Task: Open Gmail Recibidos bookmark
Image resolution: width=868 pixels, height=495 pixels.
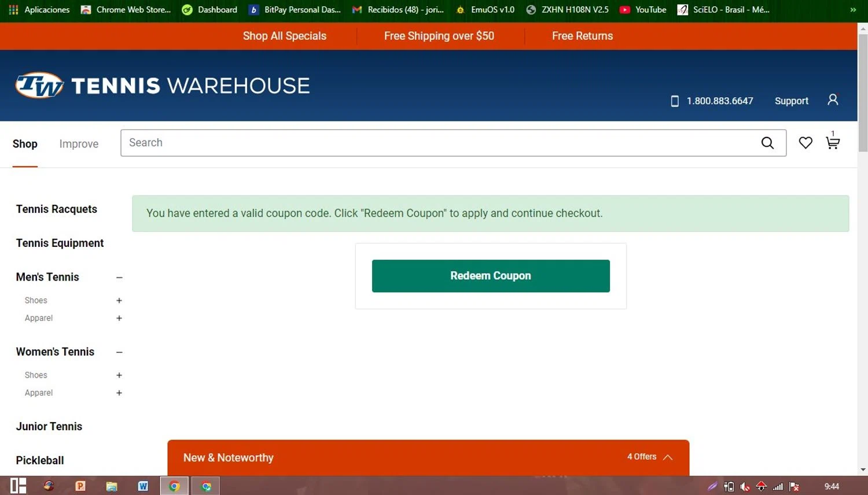Action: (398, 10)
